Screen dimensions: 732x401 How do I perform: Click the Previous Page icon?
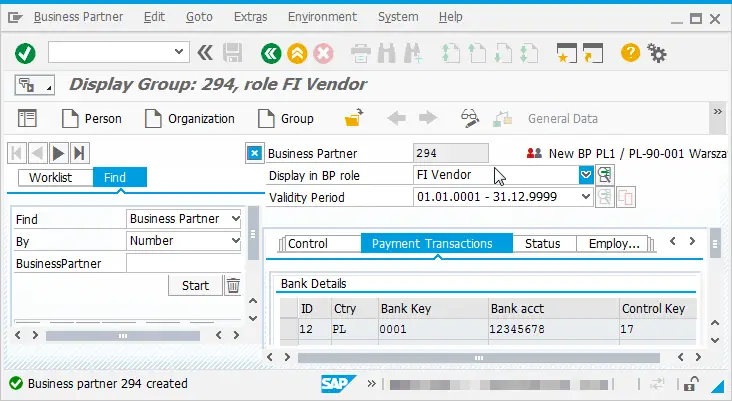tap(477, 53)
